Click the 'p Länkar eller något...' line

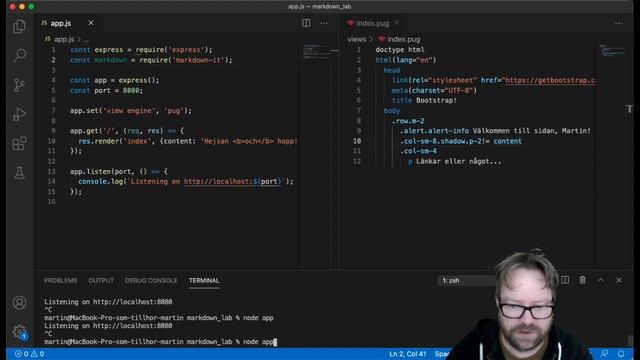coord(454,161)
